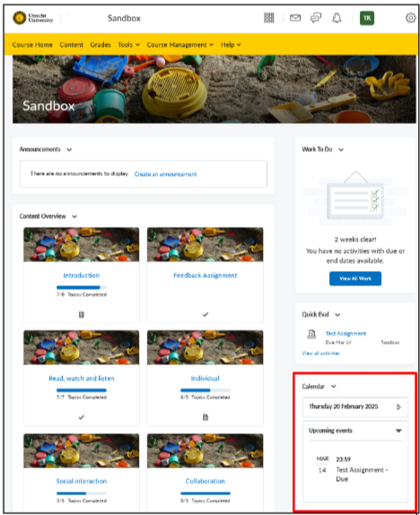The width and height of the screenshot is (420, 515).
Task: Click the Test Assignment document icon in Quick Eval
Action: tap(311, 334)
